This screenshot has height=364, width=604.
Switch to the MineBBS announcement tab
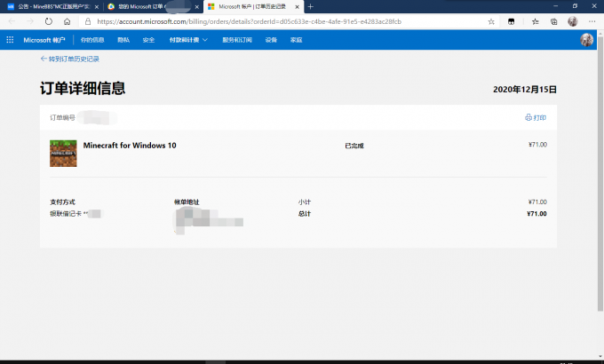(x=53, y=6)
